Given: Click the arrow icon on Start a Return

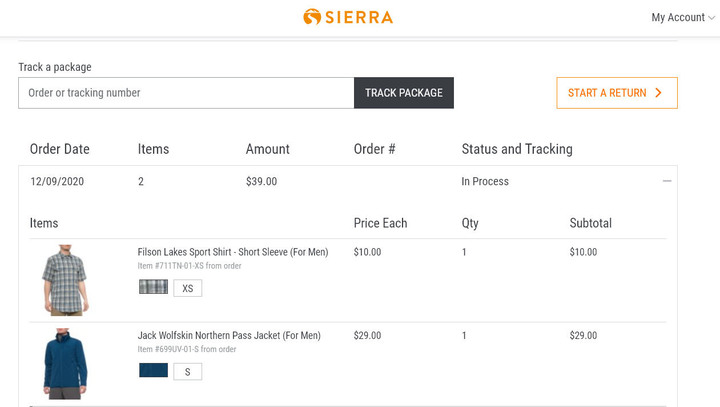Looking at the screenshot, I should click(658, 93).
